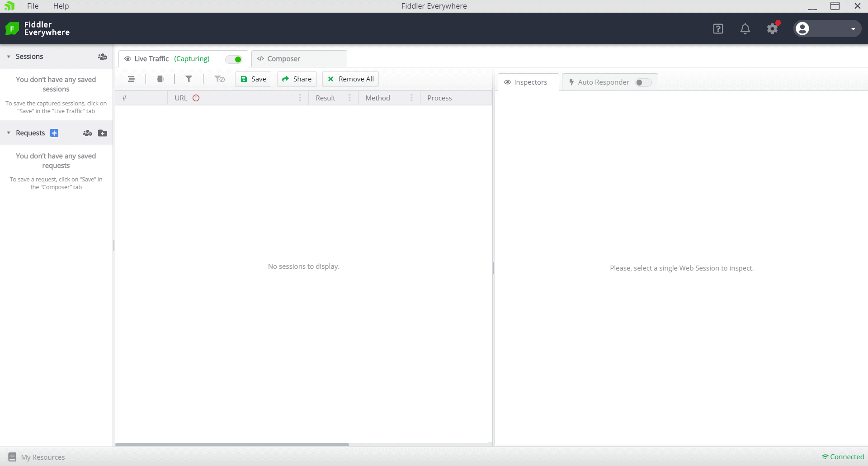Open the File menu
The image size is (868, 466).
(x=33, y=6)
